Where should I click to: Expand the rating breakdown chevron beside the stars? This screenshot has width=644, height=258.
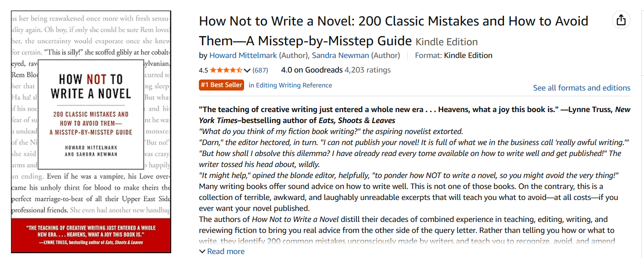pos(247,70)
